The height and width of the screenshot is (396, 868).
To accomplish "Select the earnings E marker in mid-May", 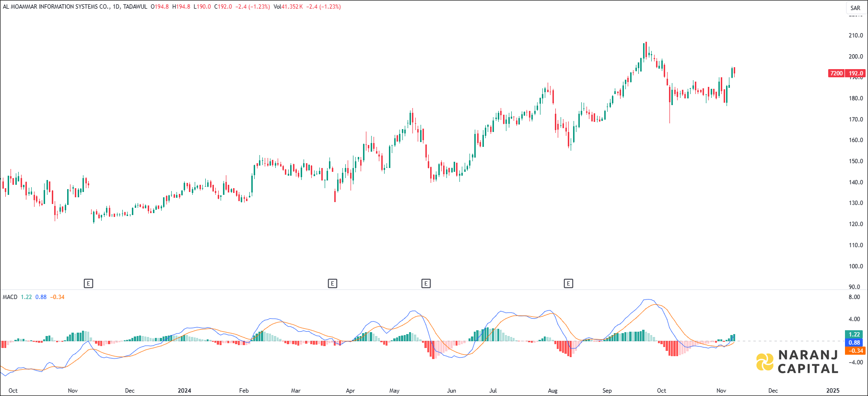I will tap(426, 283).
